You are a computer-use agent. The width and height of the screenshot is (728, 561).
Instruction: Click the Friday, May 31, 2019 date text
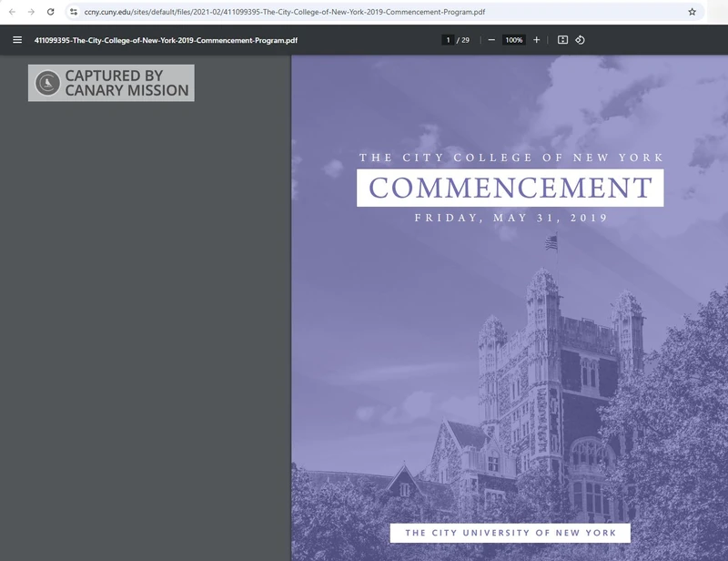511,219
